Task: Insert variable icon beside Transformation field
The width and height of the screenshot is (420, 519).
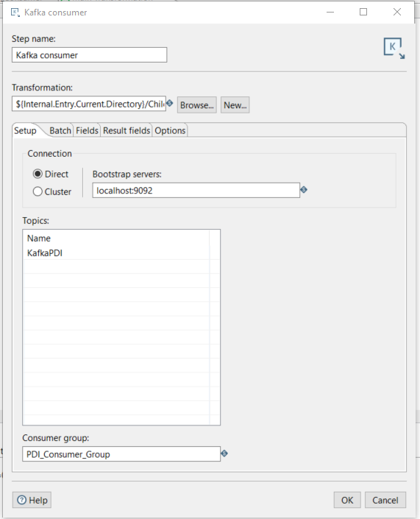Action: pos(170,103)
